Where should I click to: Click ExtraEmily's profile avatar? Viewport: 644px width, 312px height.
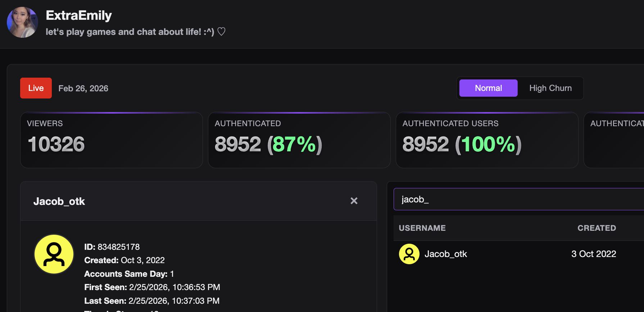22,22
